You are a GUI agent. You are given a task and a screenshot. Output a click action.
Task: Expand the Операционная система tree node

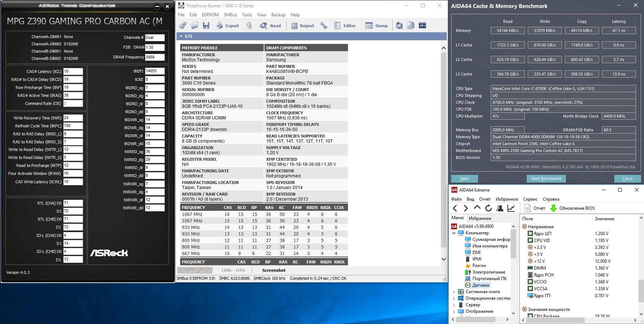pos(454,299)
